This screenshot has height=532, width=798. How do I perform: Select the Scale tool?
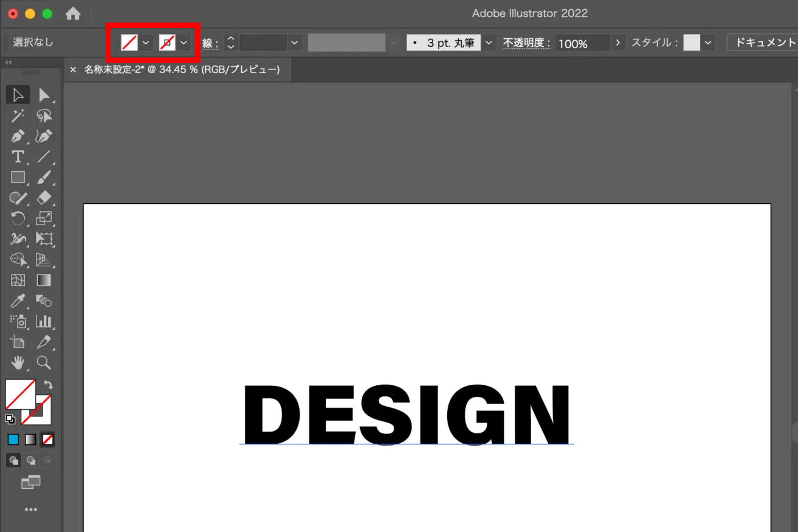coord(44,218)
